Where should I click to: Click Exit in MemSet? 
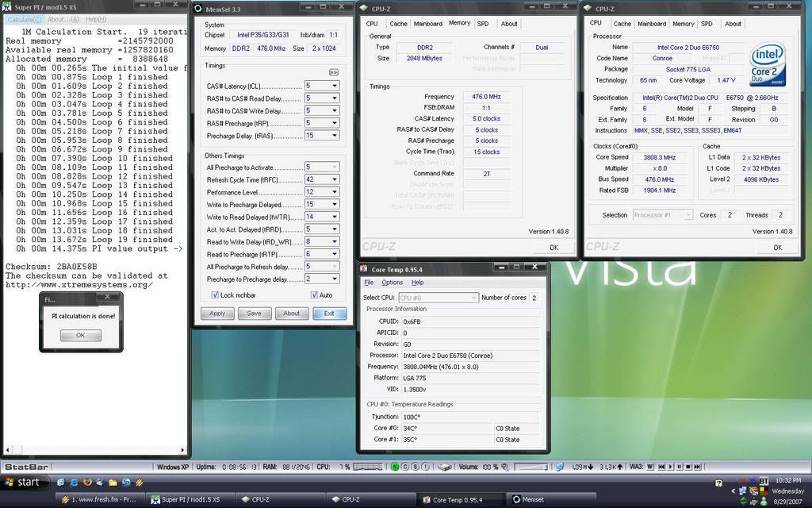pos(329,314)
